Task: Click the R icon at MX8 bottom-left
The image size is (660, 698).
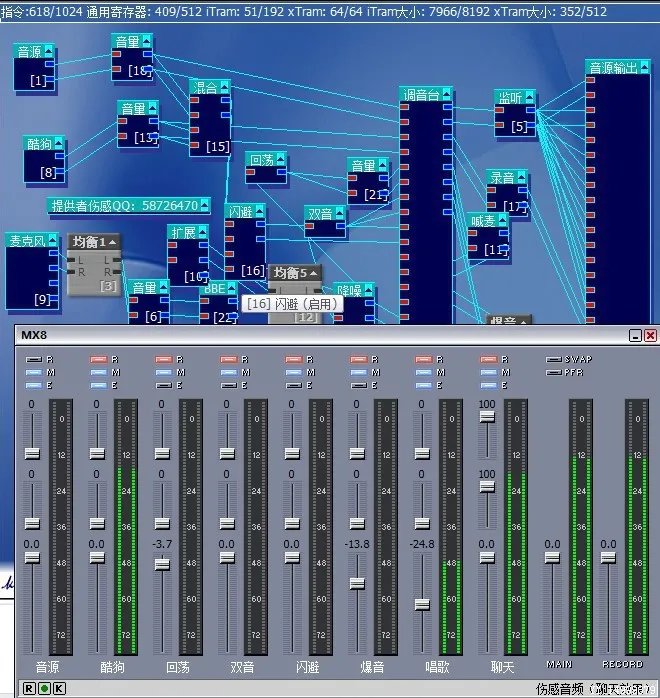Action: pyautogui.click(x=29, y=688)
